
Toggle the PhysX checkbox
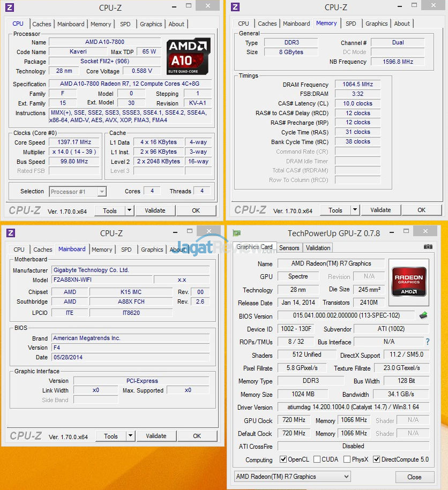[x=347, y=459]
